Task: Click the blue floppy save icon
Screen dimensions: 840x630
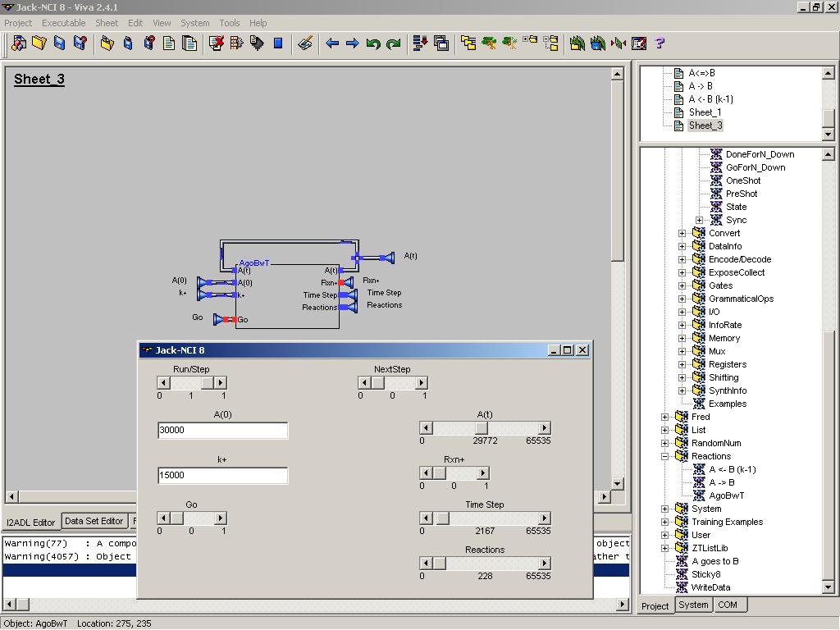Action: point(59,43)
